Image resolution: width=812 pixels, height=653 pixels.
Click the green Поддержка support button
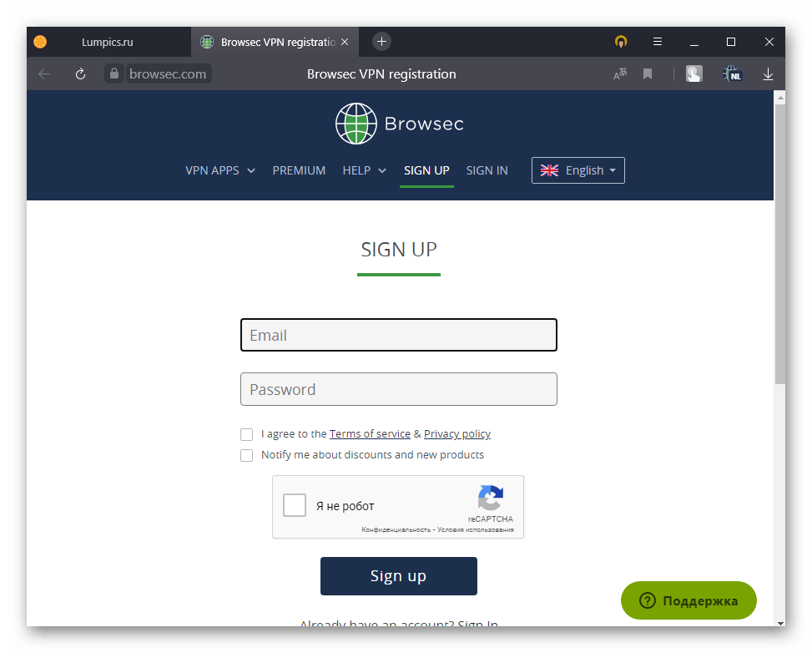pyautogui.click(x=688, y=600)
